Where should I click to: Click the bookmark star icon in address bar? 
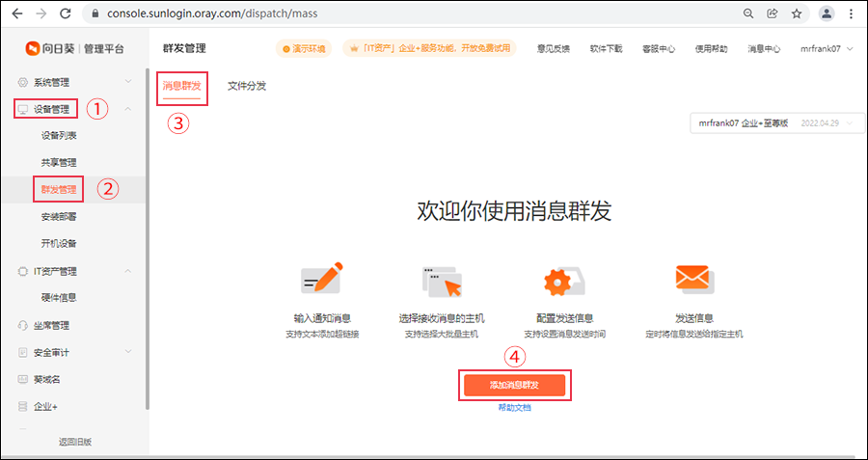click(797, 14)
